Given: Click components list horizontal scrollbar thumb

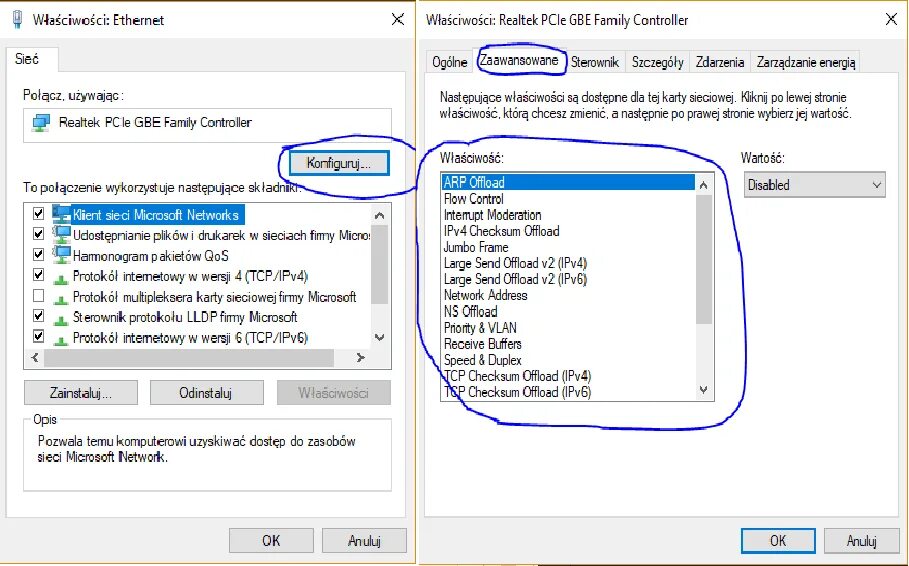Looking at the screenshot, I should click(189, 358).
